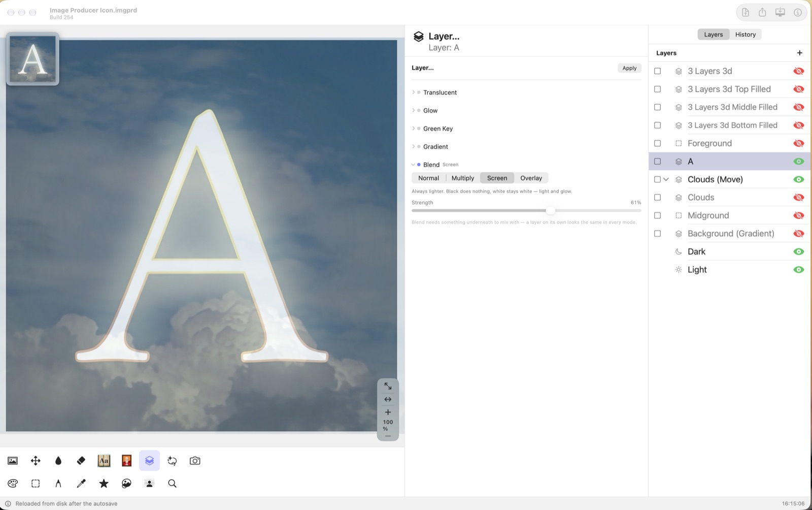Switch to the Layers tab
The image size is (812, 510).
coord(713,35)
